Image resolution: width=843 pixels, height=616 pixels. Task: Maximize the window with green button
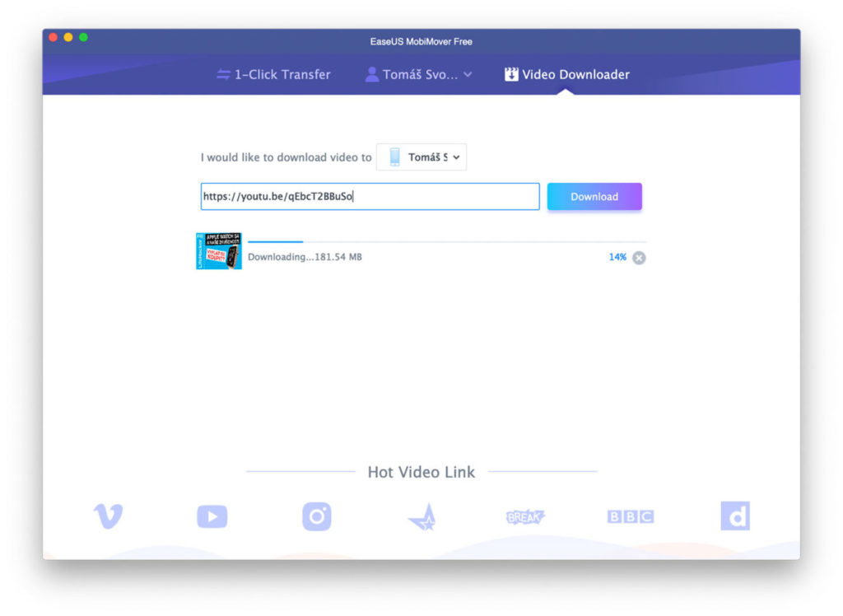pos(83,37)
